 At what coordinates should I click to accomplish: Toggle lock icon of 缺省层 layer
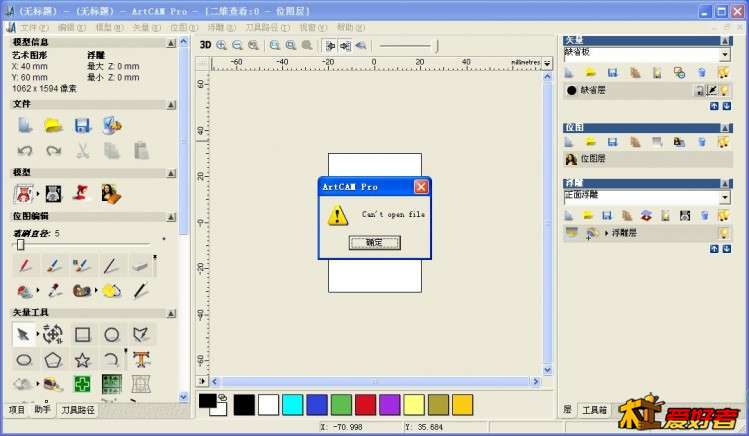click(x=699, y=90)
